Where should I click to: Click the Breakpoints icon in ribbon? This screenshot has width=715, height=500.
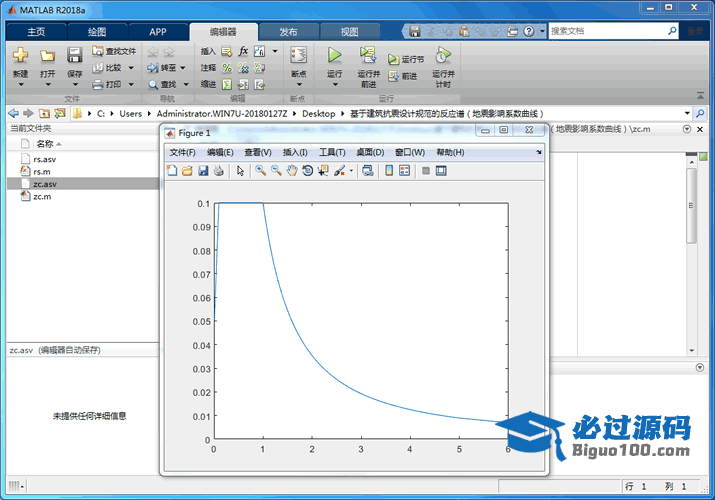coord(298,56)
